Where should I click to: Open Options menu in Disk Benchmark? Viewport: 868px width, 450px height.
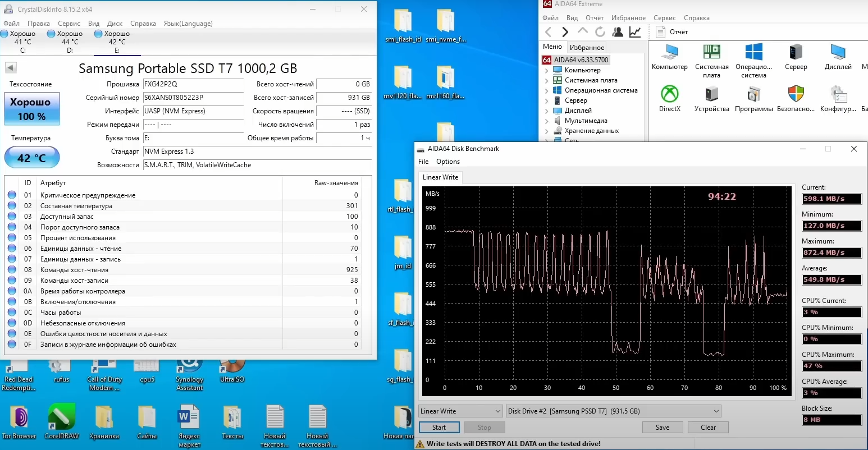(x=448, y=162)
